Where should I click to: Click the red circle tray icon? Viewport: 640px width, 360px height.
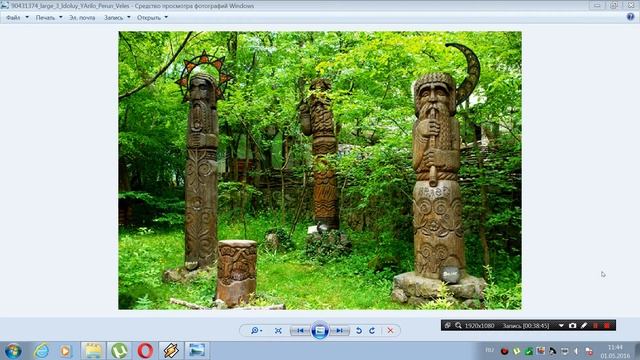[x=504, y=351]
